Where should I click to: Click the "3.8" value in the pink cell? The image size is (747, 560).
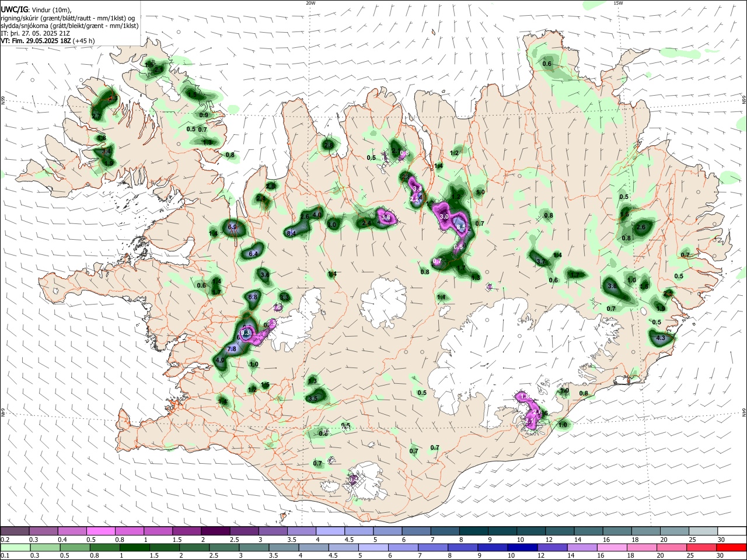(x=386, y=217)
